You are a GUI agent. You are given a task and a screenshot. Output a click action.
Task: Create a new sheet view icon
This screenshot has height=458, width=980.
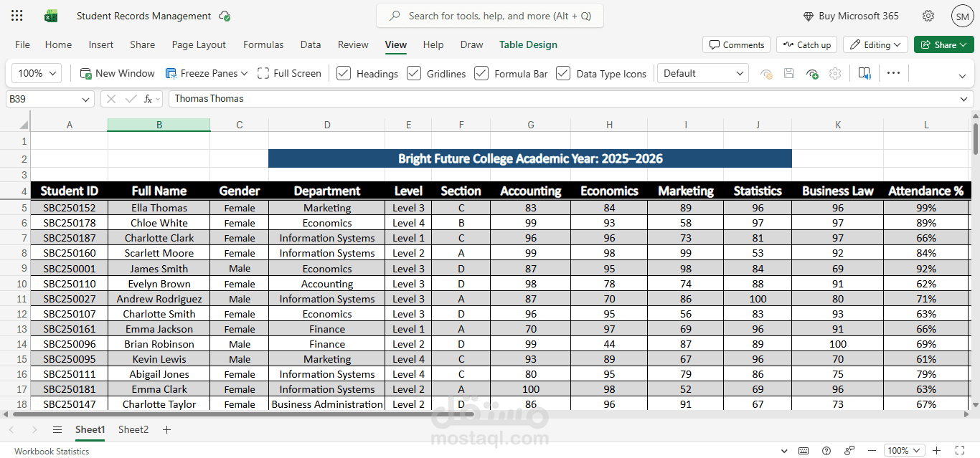(x=812, y=73)
